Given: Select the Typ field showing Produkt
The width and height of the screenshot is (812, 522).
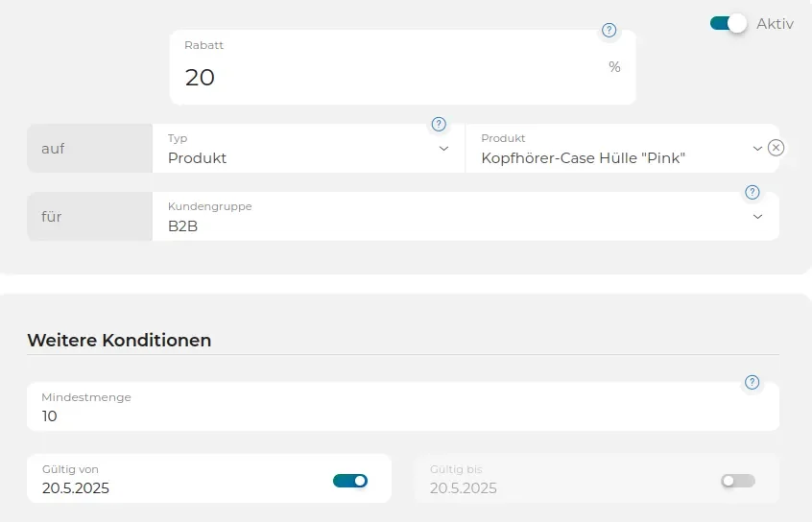Looking at the screenshot, I should tap(309, 148).
